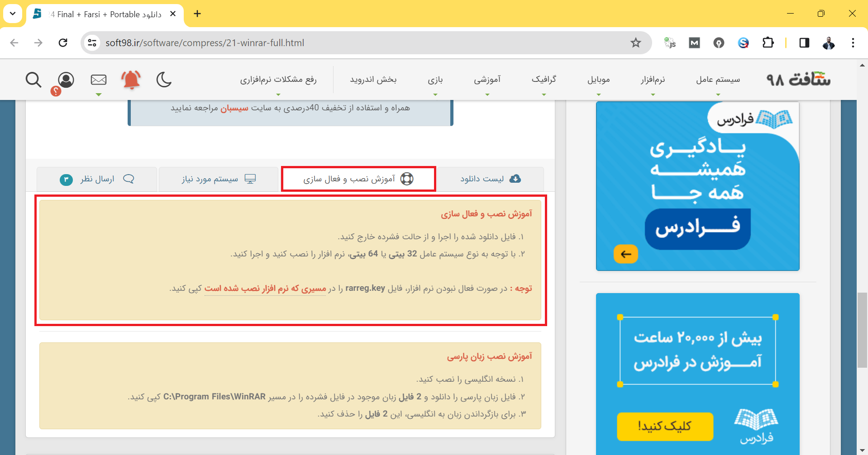The height and width of the screenshot is (455, 868).
Task: Expand the نرم‌افزار menu
Action: (653, 80)
